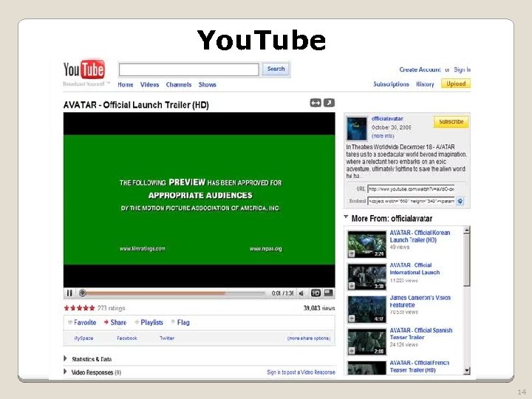Click Sign In link
This screenshot has height=399, width=532.
tap(462, 69)
